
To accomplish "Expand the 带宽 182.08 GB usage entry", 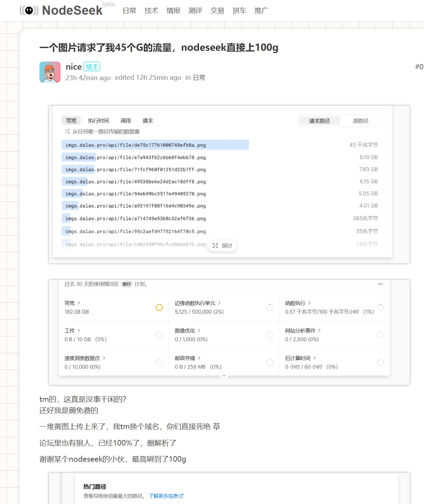I will (72, 303).
